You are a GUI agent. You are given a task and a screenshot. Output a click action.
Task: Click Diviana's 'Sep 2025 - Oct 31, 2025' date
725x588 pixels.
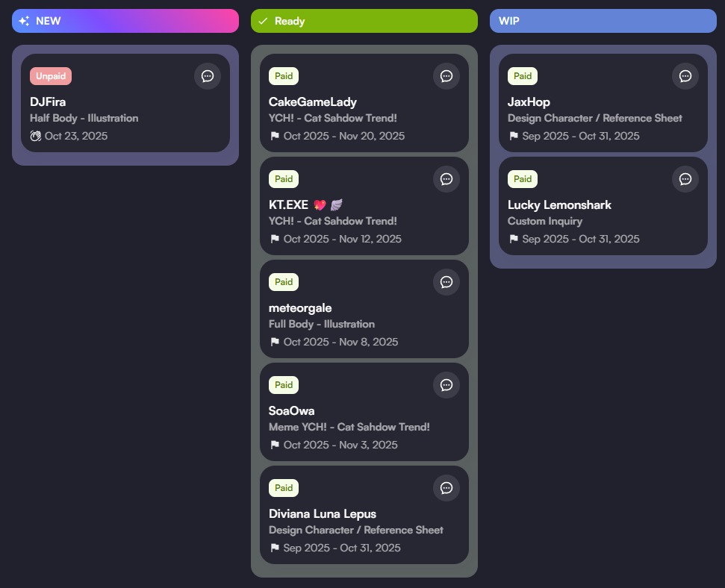(342, 548)
